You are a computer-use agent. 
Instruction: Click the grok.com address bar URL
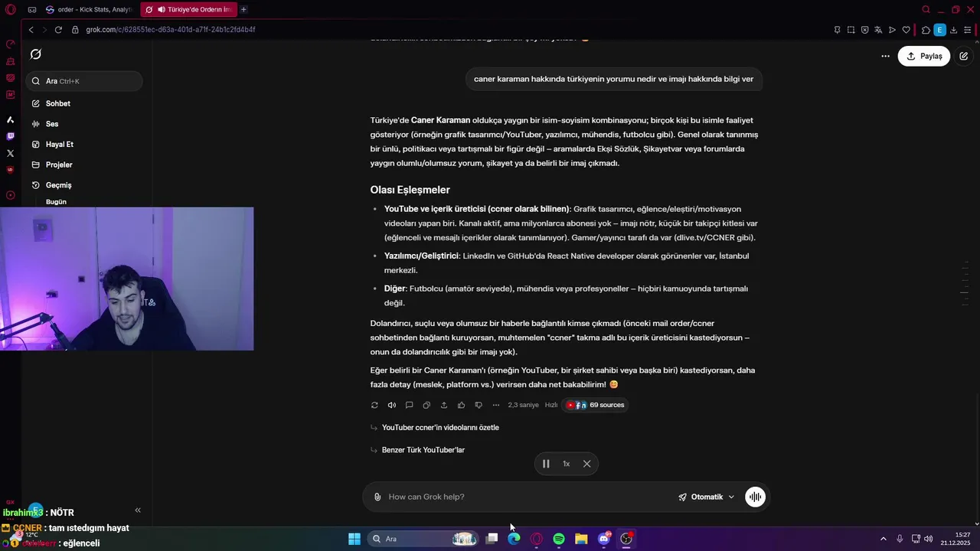click(171, 30)
